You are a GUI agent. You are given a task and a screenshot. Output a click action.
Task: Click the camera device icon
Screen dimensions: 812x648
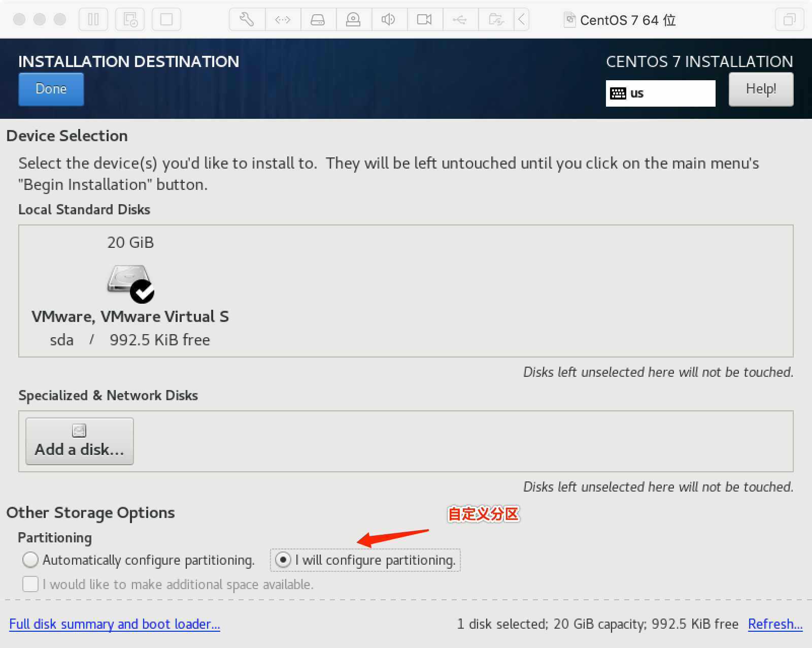pyautogui.click(x=425, y=20)
